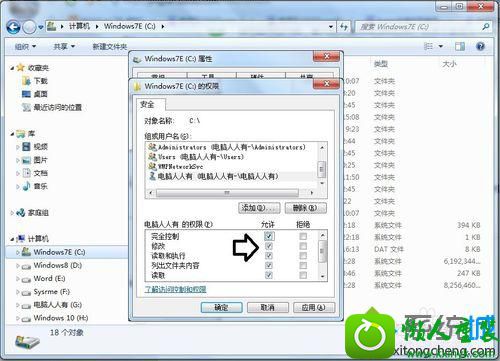Open help with the question mark icon

480,46
